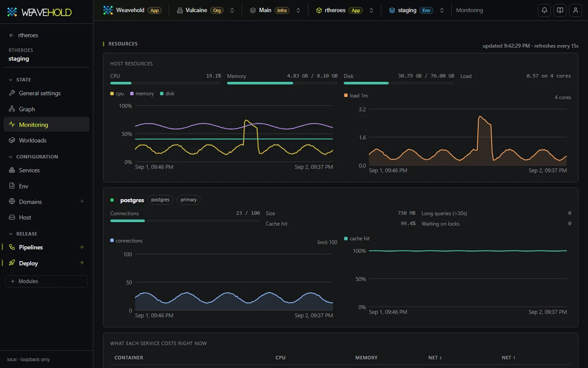Image resolution: width=588 pixels, height=368 pixels.
Task: Open the Deploy section
Action: [46, 263]
